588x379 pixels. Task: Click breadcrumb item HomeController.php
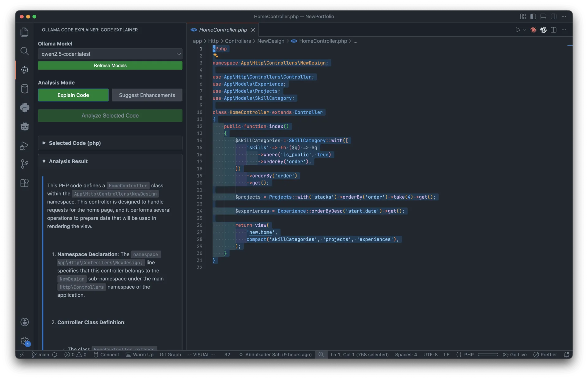(x=323, y=41)
